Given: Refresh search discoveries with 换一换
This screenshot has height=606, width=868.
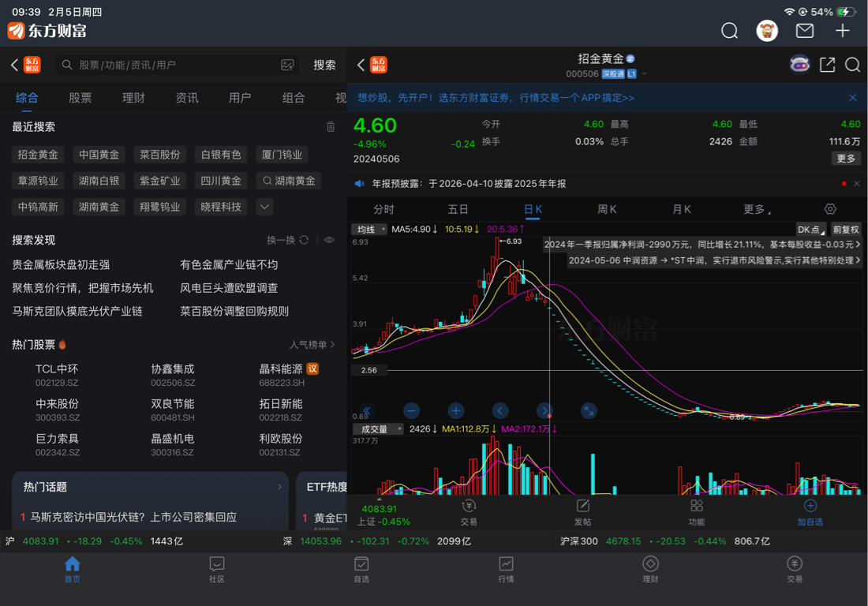Looking at the screenshot, I should tap(287, 240).
